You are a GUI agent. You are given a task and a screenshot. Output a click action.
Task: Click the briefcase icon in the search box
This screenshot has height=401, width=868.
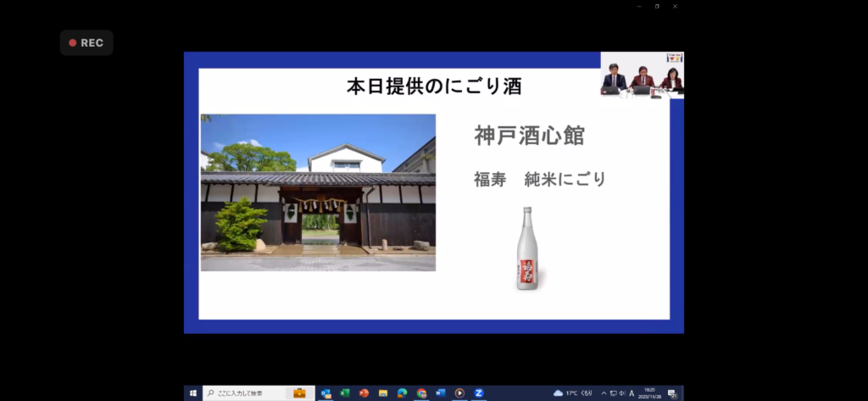[299, 393]
